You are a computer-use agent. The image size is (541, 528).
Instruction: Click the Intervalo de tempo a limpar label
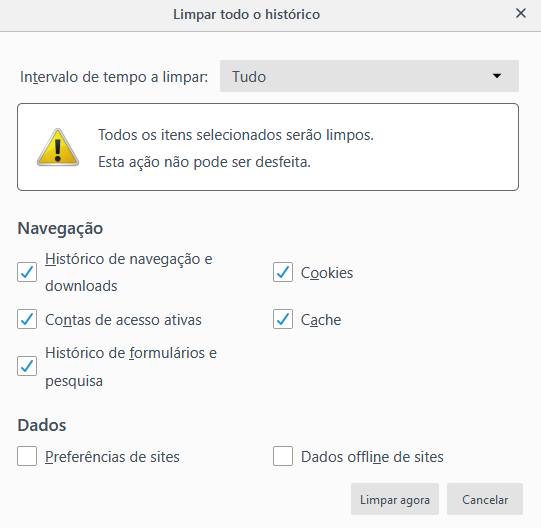coord(114,77)
